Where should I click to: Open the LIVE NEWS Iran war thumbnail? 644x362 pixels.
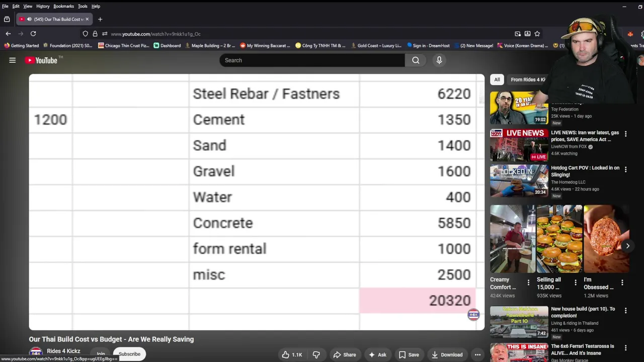(519, 145)
